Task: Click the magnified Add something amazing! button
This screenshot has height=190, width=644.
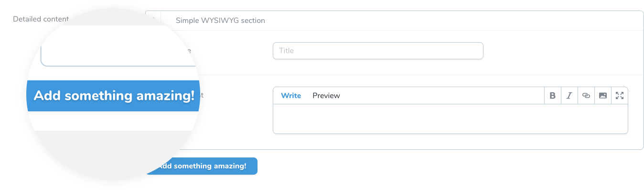Action: click(113, 96)
